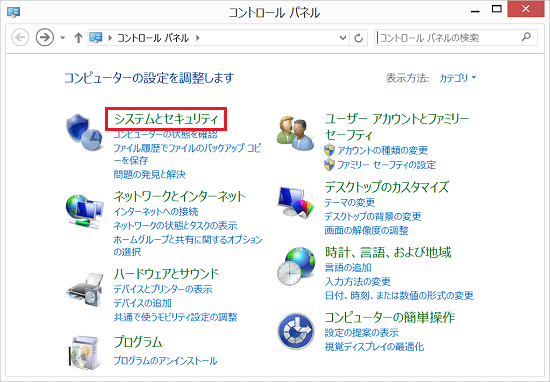Select コントロール パネル breadcrumb in address bar
Viewport: 550px width, 382px height.
[x=153, y=38]
